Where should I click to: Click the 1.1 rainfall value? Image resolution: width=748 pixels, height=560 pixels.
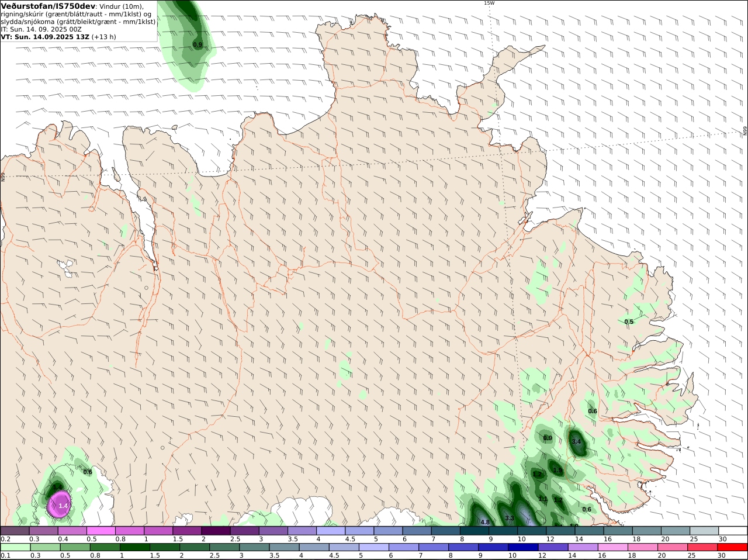543,499
